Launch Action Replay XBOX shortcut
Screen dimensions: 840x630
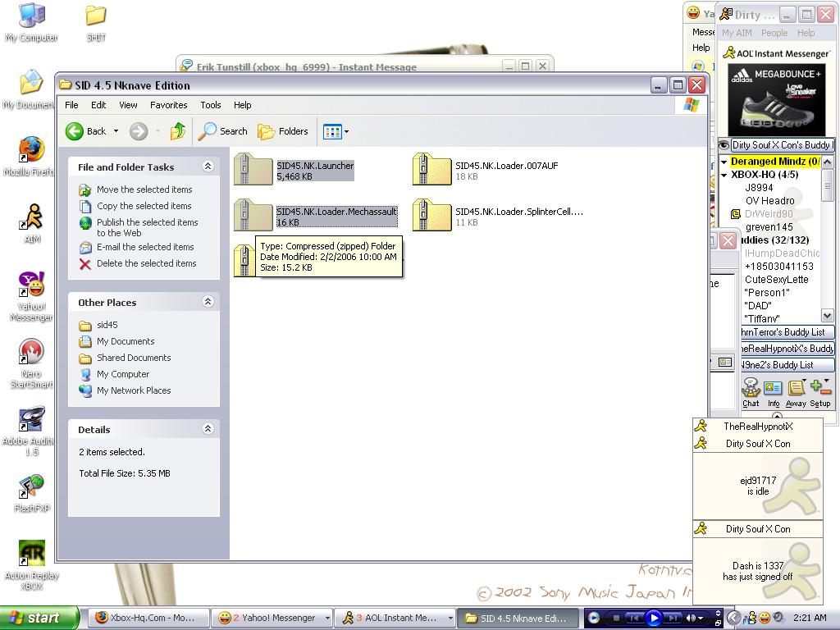[x=32, y=566]
